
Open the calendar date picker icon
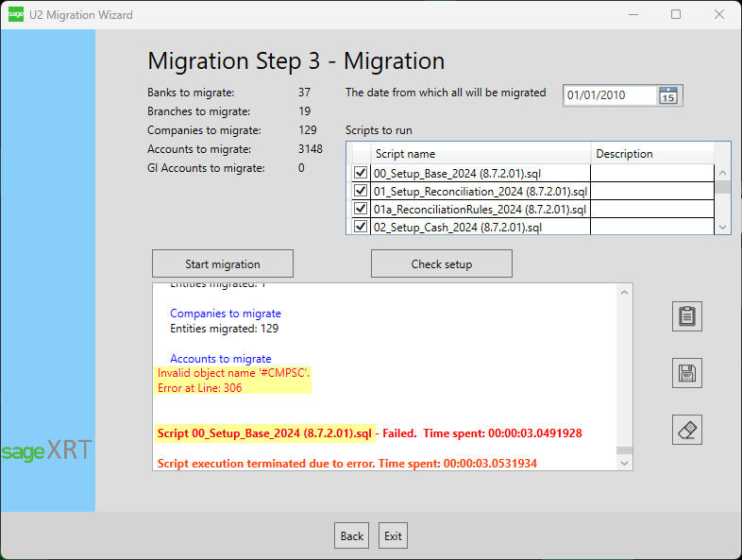(x=668, y=95)
